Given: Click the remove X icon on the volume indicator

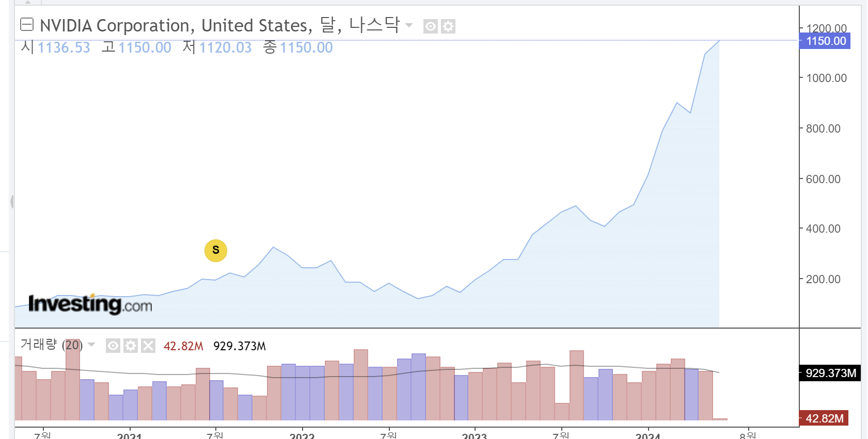Looking at the screenshot, I should (148, 346).
